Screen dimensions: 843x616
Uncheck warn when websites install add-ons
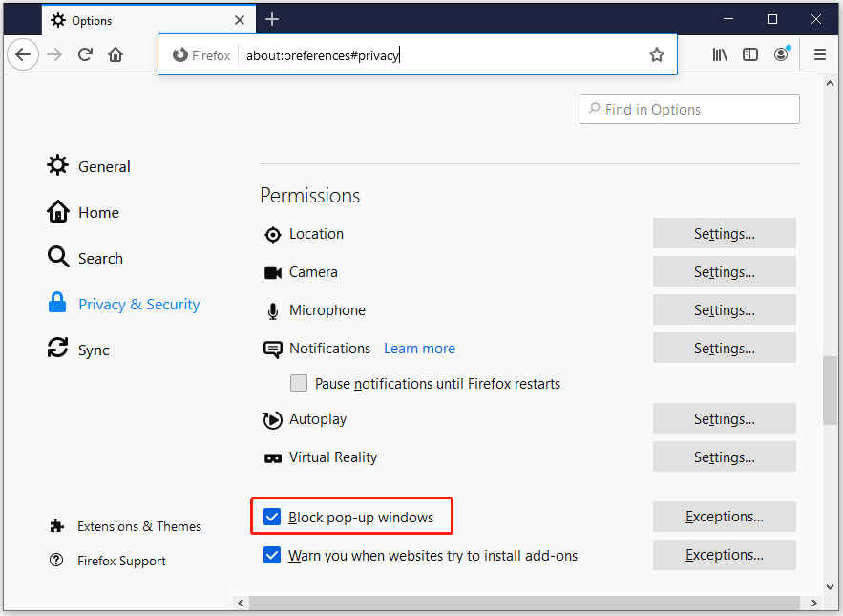pos(272,555)
